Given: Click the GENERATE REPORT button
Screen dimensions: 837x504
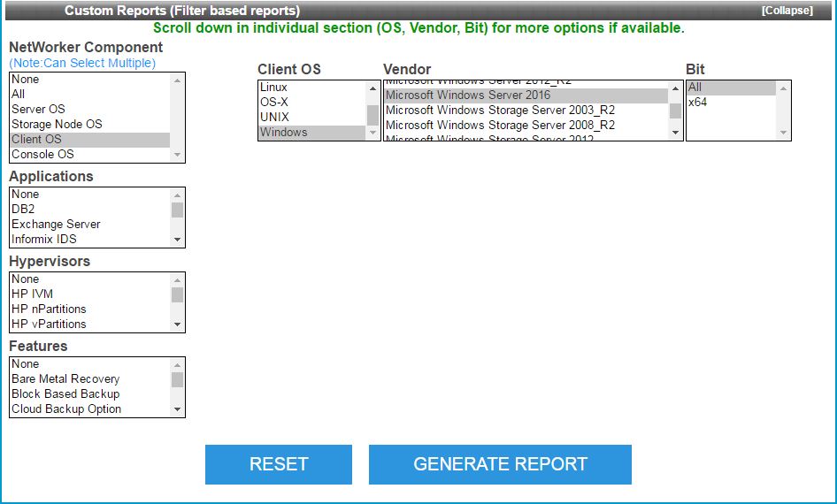Looking at the screenshot, I should click(500, 464).
